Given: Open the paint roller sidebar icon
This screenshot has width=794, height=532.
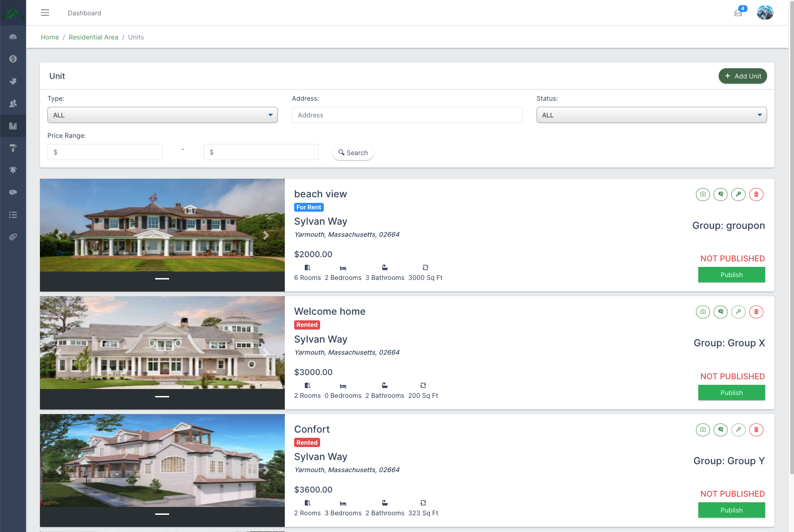Looking at the screenshot, I should pyautogui.click(x=13, y=148).
